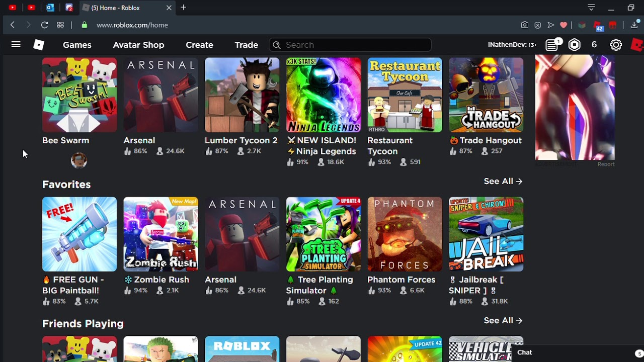Click the browser snapshot camera icon

pyautogui.click(x=525, y=25)
